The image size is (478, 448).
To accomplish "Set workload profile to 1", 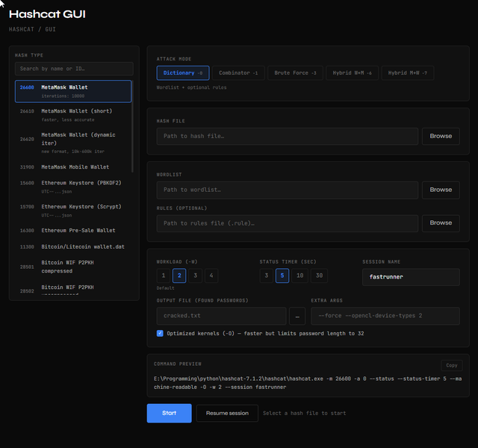I will (x=164, y=276).
